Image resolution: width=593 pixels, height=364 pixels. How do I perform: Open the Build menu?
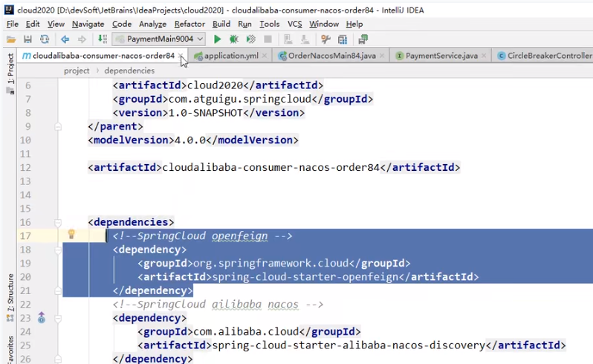(221, 25)
